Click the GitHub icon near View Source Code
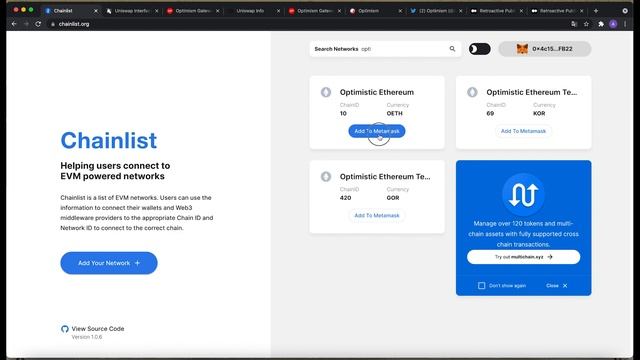This screenshot has width=640, height=360. pos(64,329)
